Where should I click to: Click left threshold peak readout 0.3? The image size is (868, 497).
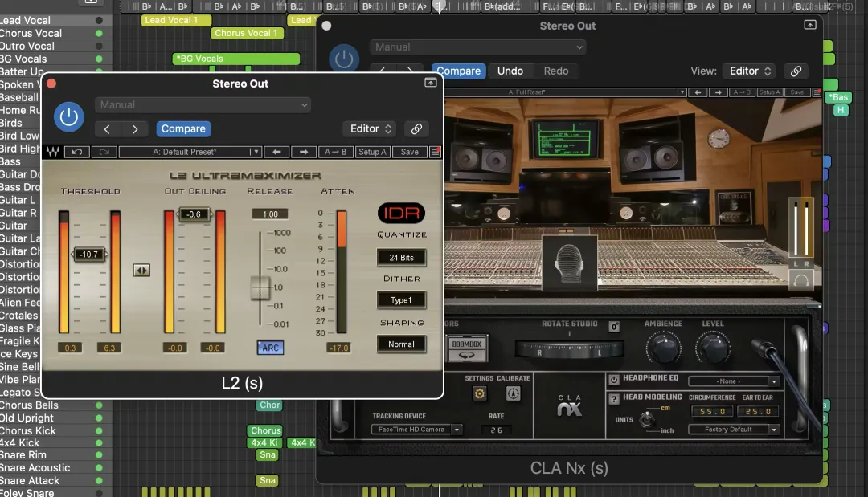coord(70,348)
